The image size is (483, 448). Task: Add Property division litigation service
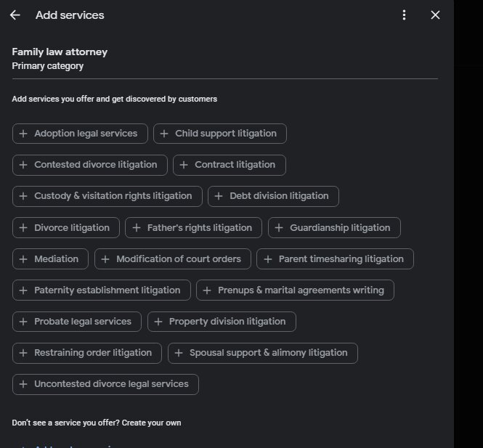222,322
